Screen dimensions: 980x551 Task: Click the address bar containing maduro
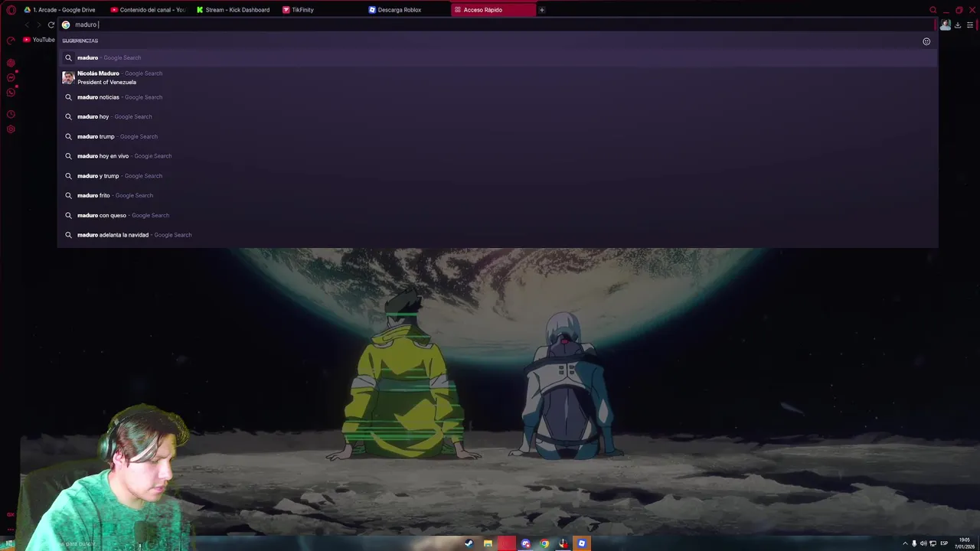[498, 24]
